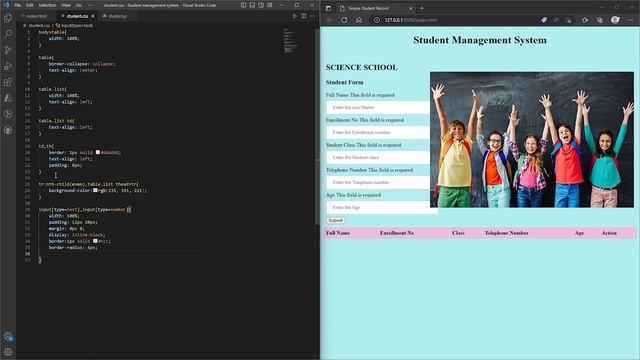640x360 pixels.
Task: Open the View menu in VS Code
Action: click(66, 5)
